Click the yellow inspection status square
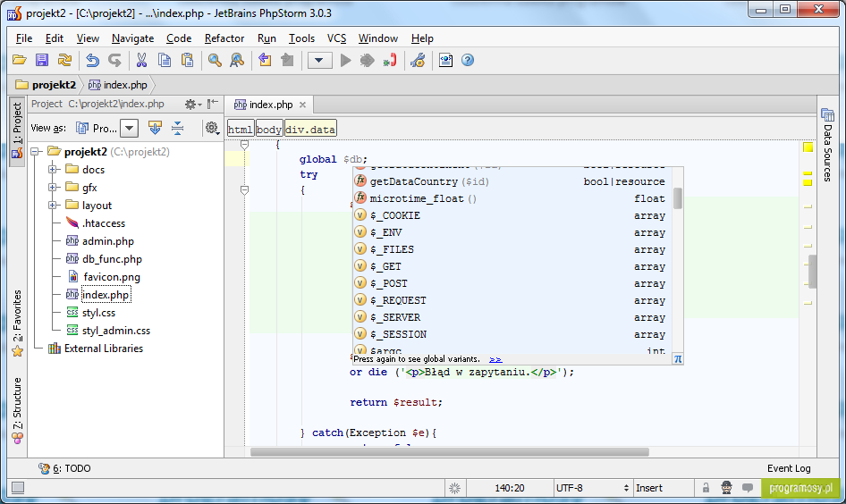This screenshot has width=846, height=504. click(x=808, y=147)
